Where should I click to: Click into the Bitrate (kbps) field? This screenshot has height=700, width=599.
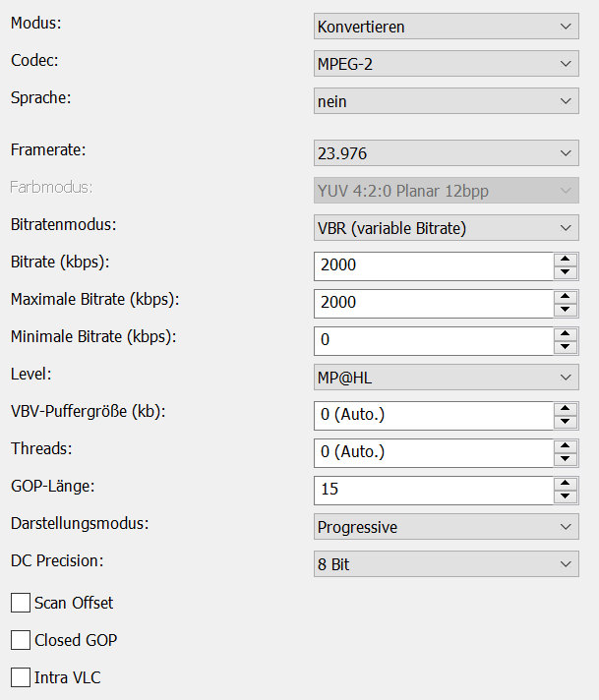pos(434,266)
